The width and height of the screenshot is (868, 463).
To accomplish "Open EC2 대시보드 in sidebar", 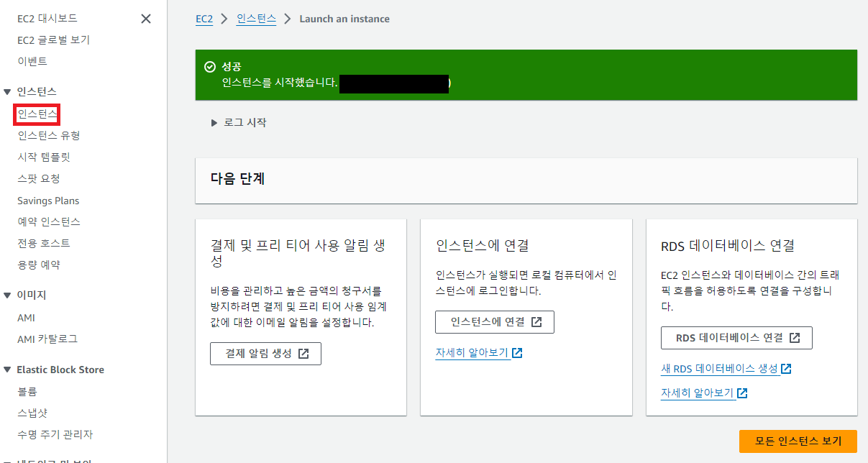I will 47,18.
